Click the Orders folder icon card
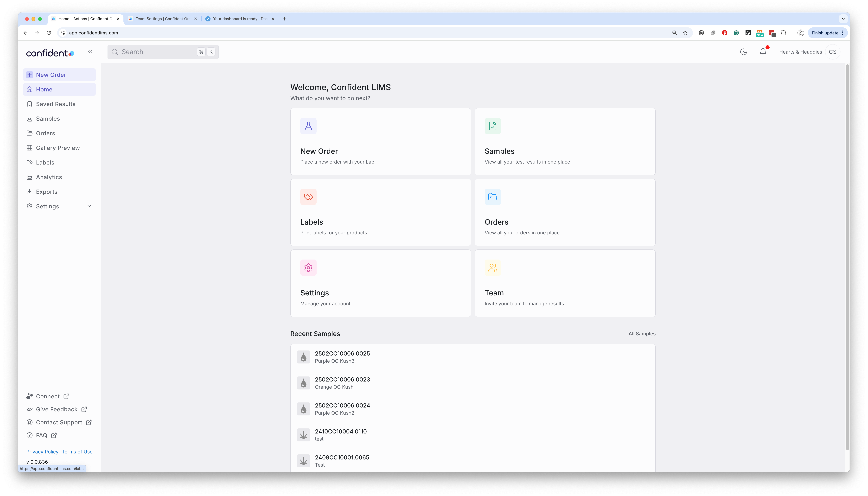 pos(493,197)
